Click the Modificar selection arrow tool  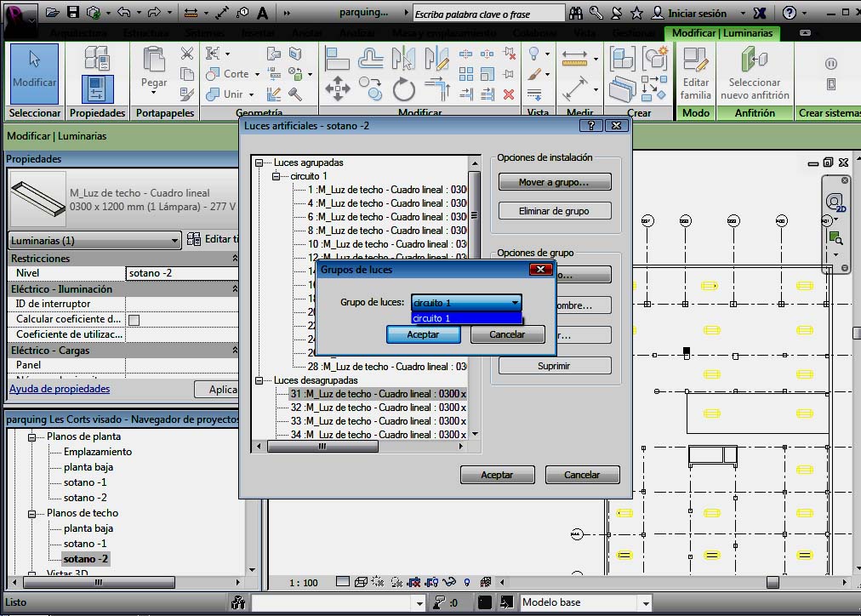(x=34, y=68)
